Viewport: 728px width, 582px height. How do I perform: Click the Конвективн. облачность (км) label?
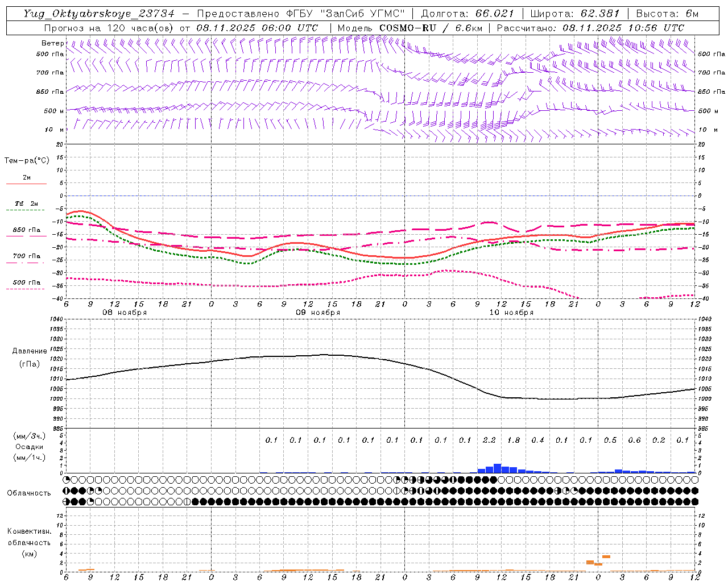click(x=29, y=542)
